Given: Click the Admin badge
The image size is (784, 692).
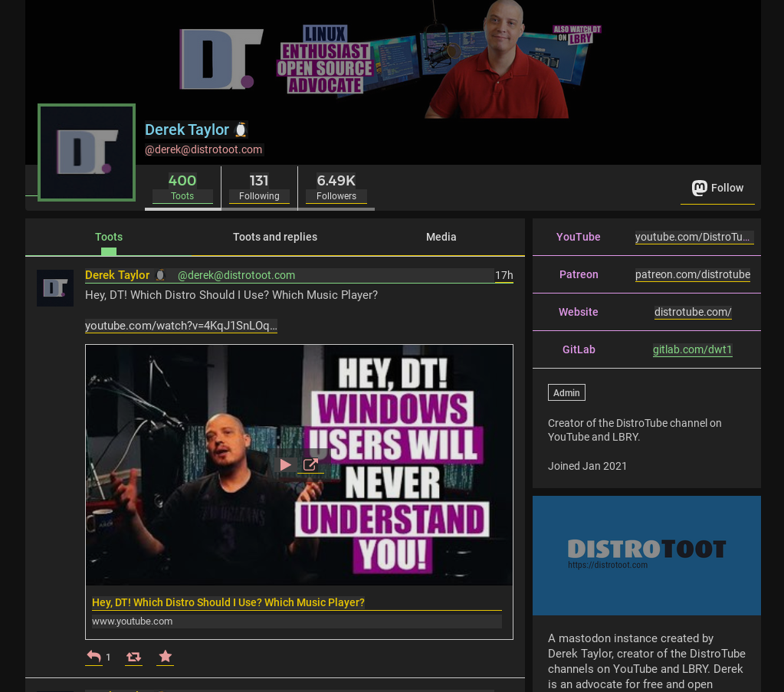Looking at the screenshot, I should pyautogui.click(x=566, y=393).
